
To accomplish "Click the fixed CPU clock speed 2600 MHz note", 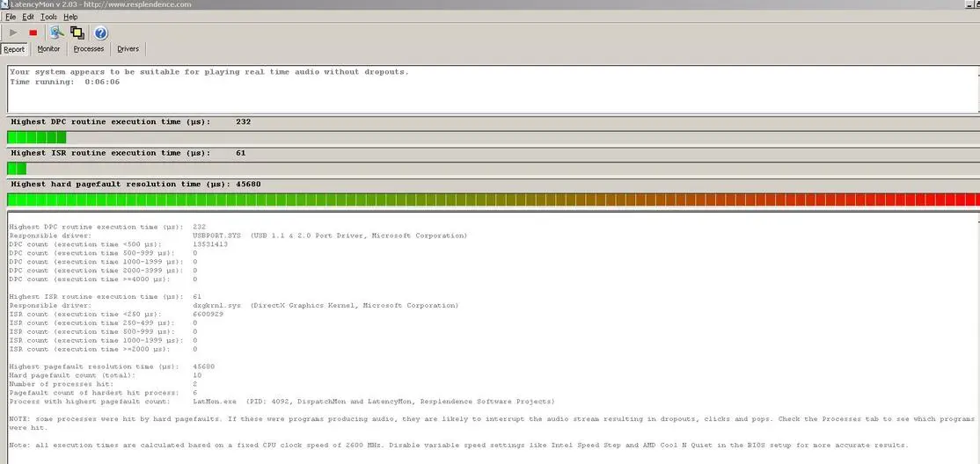I will pos(458,446).
